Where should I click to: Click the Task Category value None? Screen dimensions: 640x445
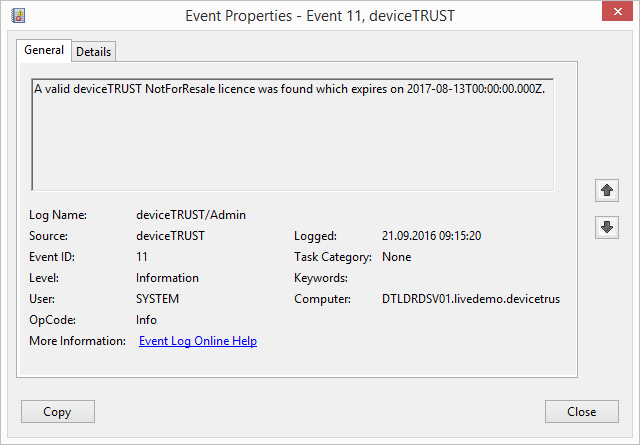396,257
